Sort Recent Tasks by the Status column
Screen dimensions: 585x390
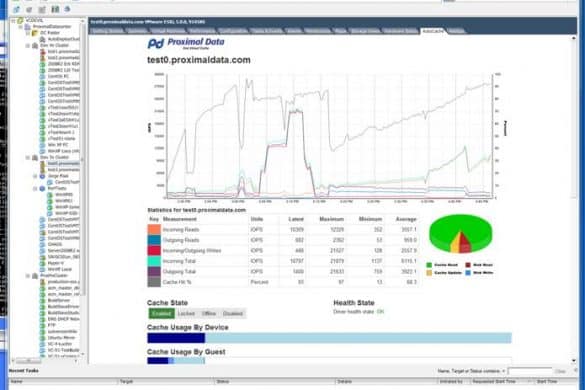pyautogui.click(x=275, y=381)
